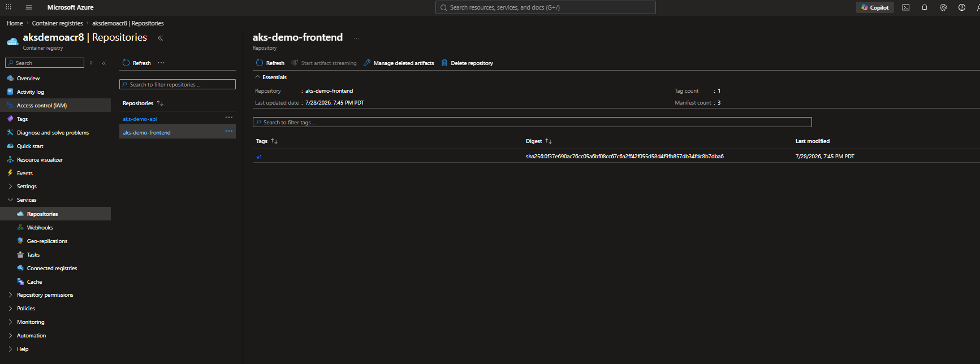
Task: Open more options beside aks-demo-frontend title
Action: pyautogui.click(x=356, y=38)
